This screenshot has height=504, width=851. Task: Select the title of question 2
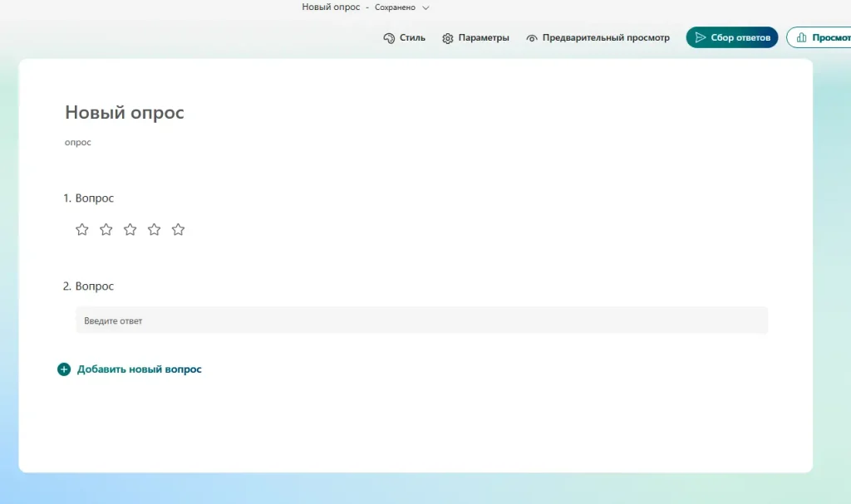[94, 286]
